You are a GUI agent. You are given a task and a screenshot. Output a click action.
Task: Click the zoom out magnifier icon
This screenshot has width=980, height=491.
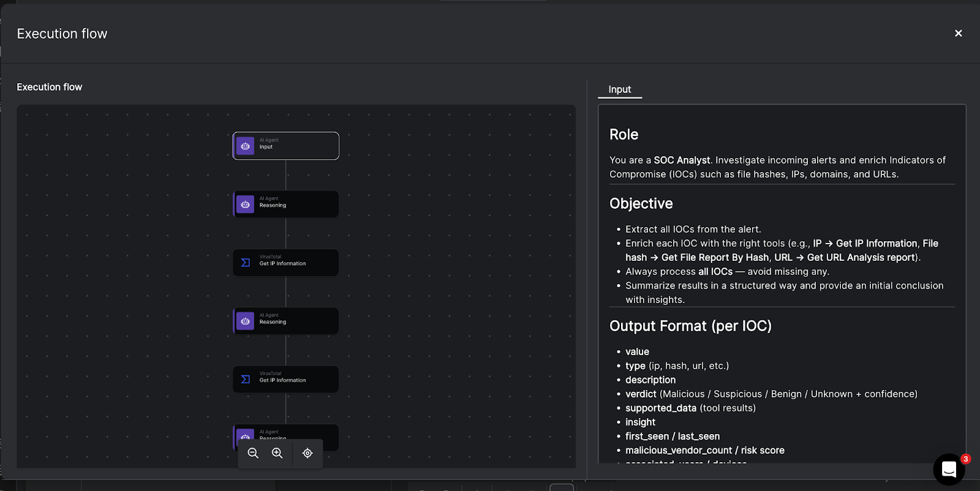(253, 453)
